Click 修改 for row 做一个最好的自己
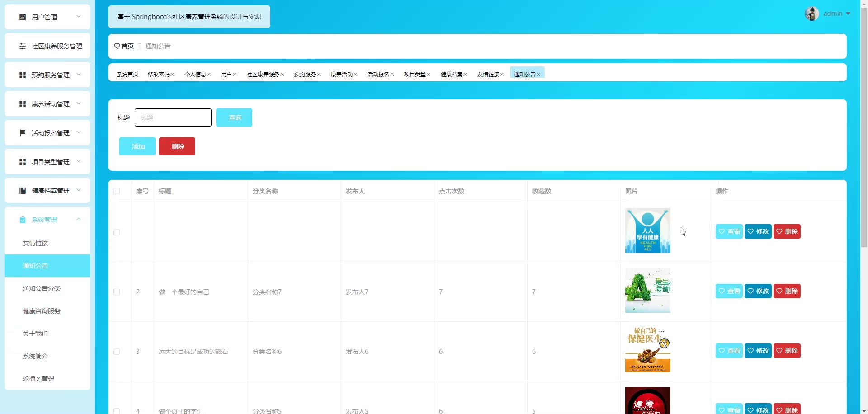Viewport: 868px width, 414px height. pos(758,291)
